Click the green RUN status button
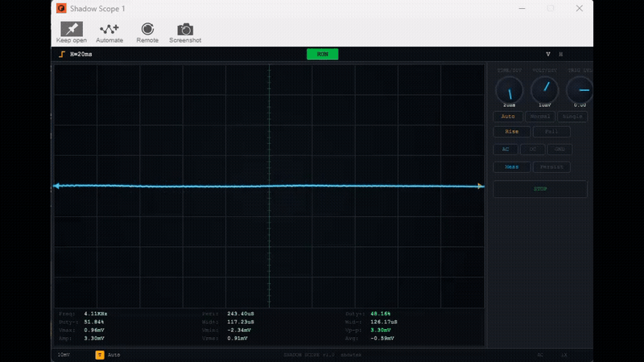 [323, 54]
